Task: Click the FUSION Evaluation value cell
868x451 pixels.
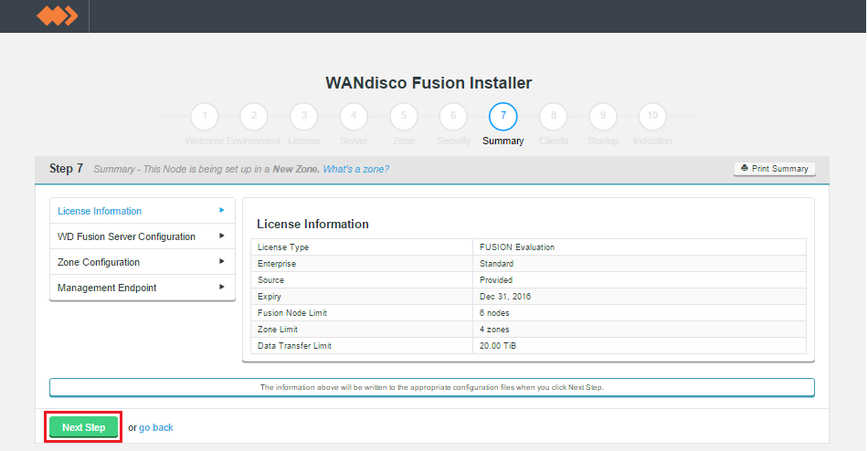Action: (x=640, y=247)
